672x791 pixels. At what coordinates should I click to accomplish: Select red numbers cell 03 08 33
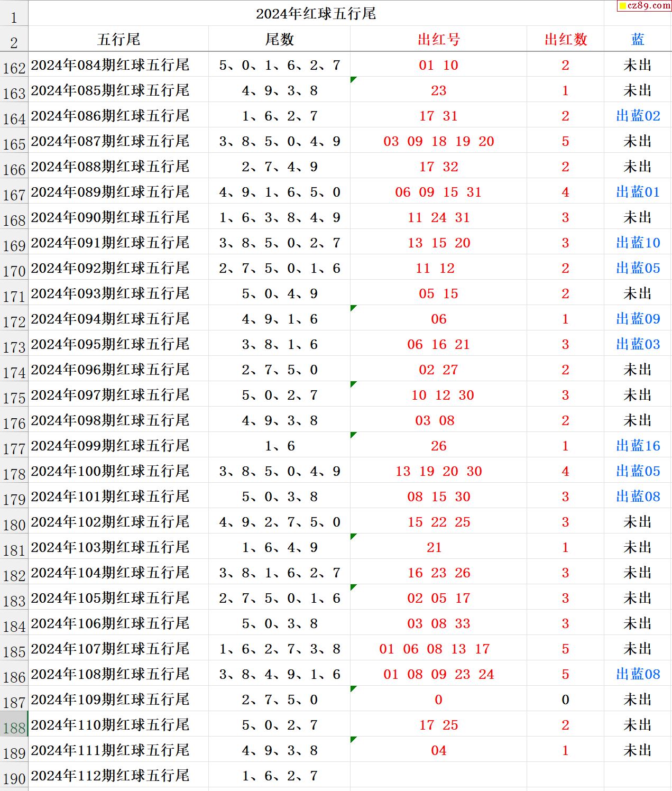click(438, 623)
